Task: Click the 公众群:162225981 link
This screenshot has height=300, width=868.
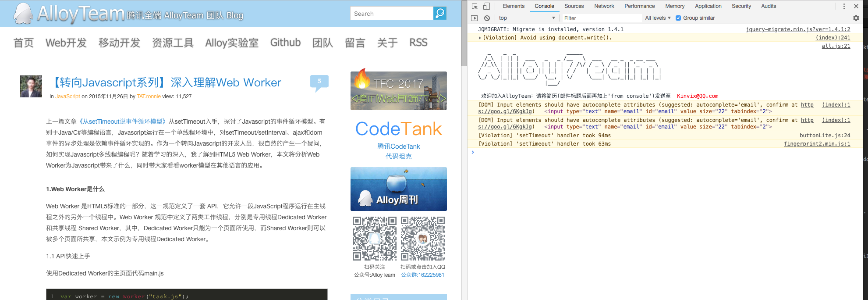Action: (423, 275)
